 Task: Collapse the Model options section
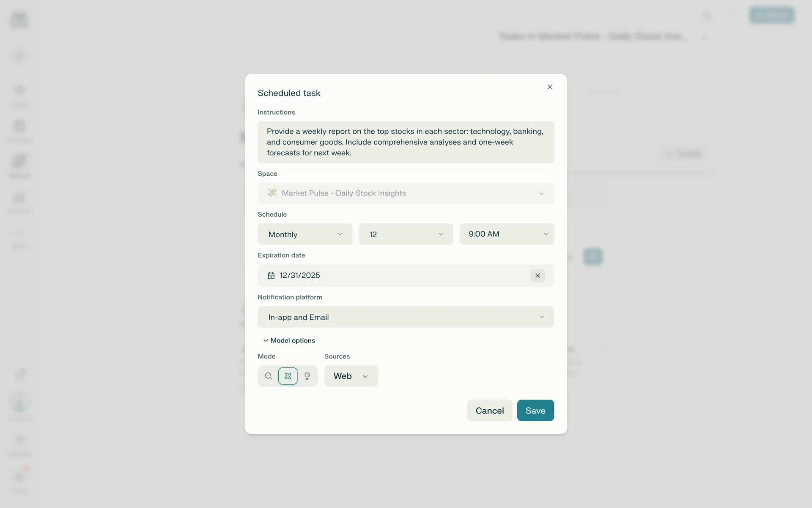[293, 340]
